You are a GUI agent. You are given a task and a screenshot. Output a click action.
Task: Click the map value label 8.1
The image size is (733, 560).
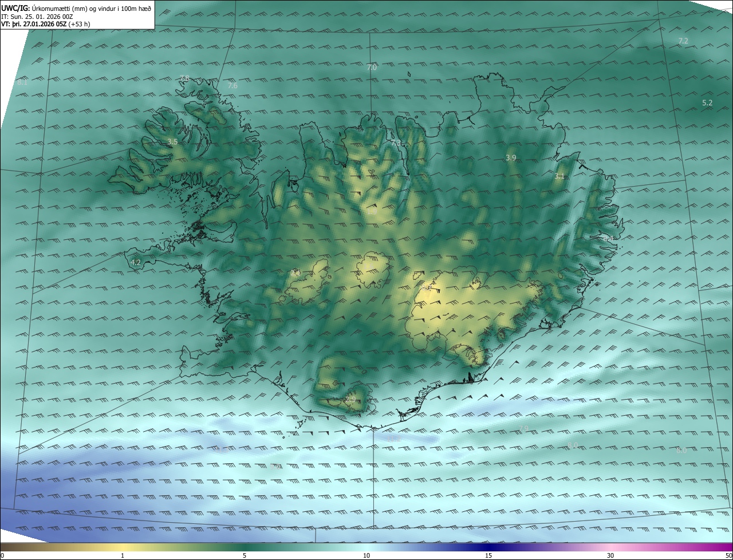[22, 82]
